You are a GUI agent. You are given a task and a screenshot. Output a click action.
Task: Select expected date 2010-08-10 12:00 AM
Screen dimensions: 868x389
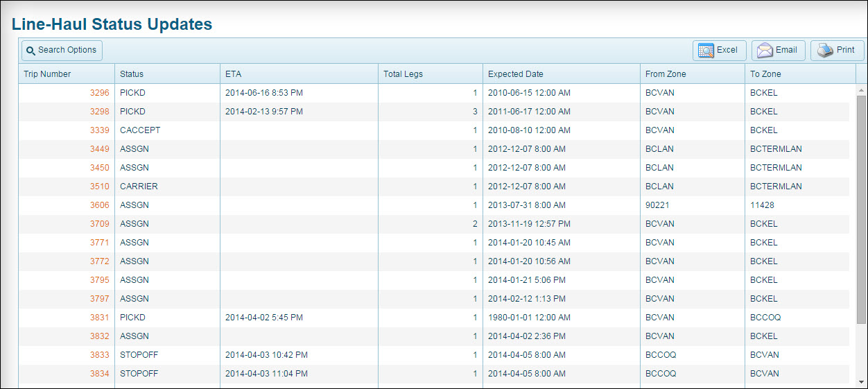pos(529,130)
